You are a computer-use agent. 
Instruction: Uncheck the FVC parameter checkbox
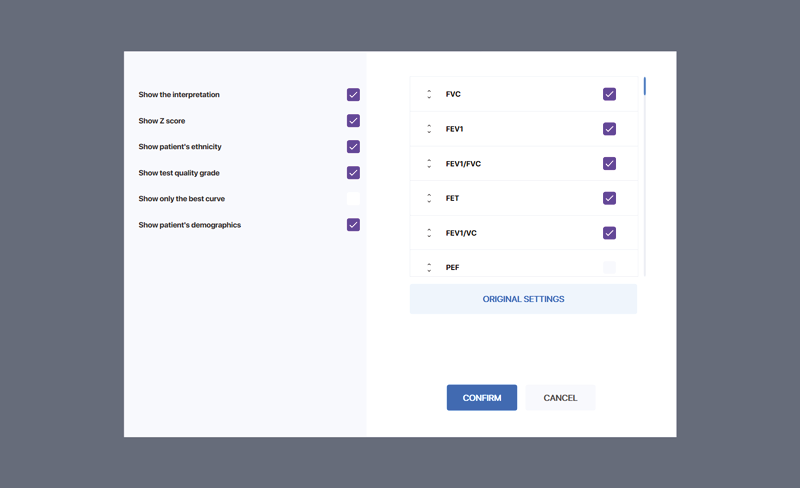click(609, 94)
